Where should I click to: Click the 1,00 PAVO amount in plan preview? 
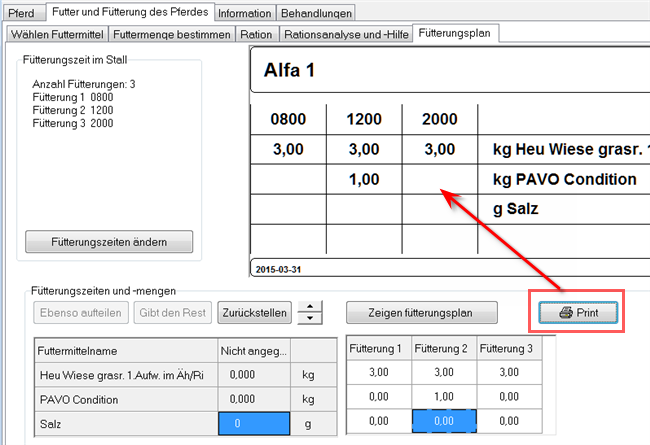364,180
